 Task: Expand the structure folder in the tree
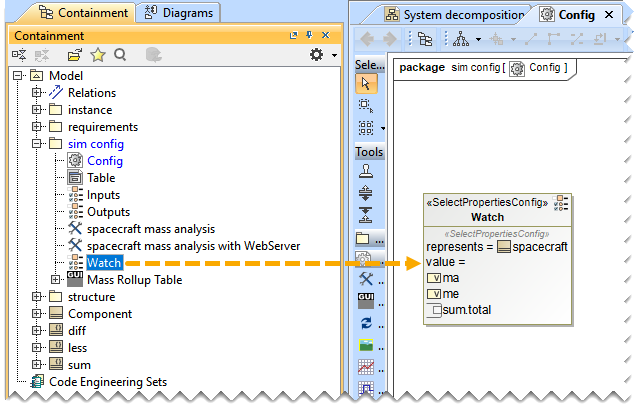37,297
